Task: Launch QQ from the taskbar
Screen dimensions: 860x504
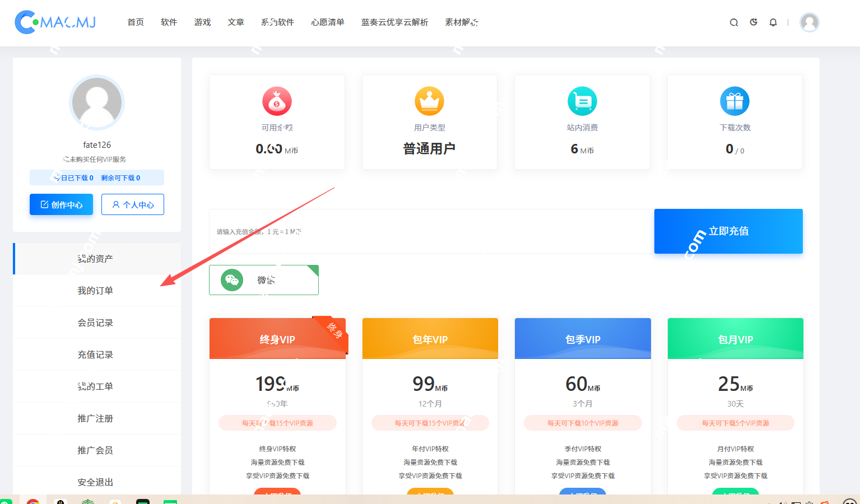Action: tap(61, 500)
